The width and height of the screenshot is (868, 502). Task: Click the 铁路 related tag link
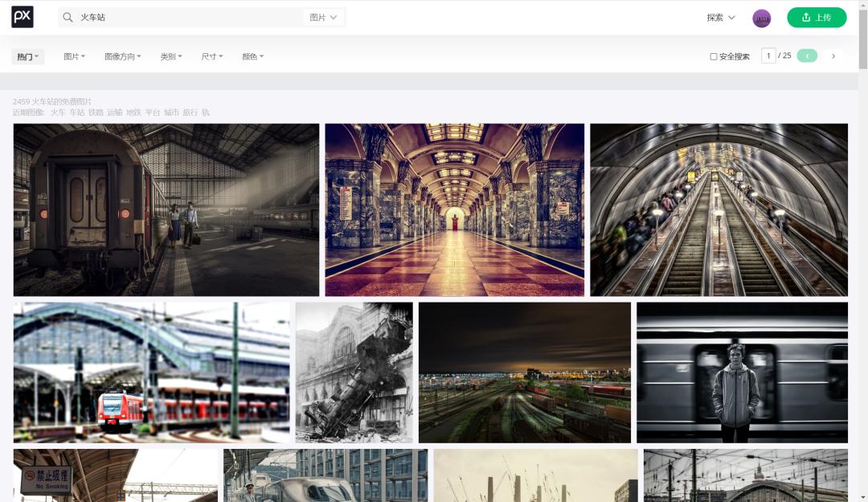click(x=96, y=113)
